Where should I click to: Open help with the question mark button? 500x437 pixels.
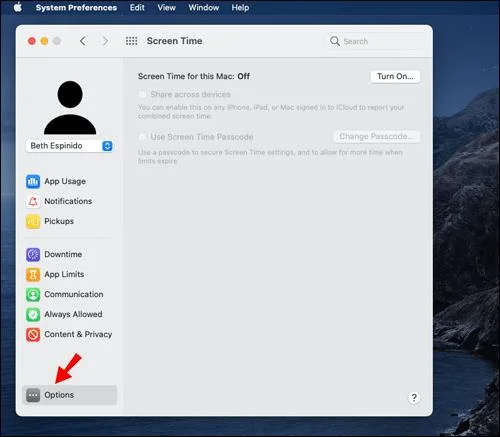pyautogui.click(x=414, y=398)
